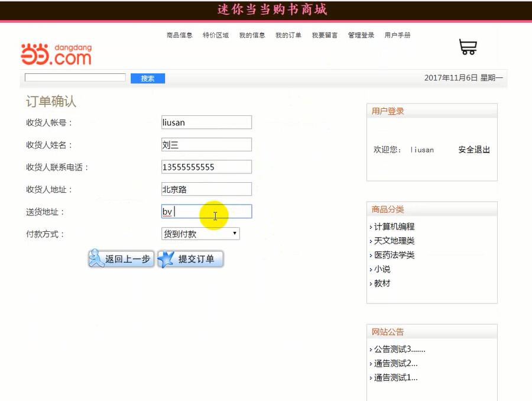Screen dimensions: 532x401
Task: Click the search text box
Action: 74,77
